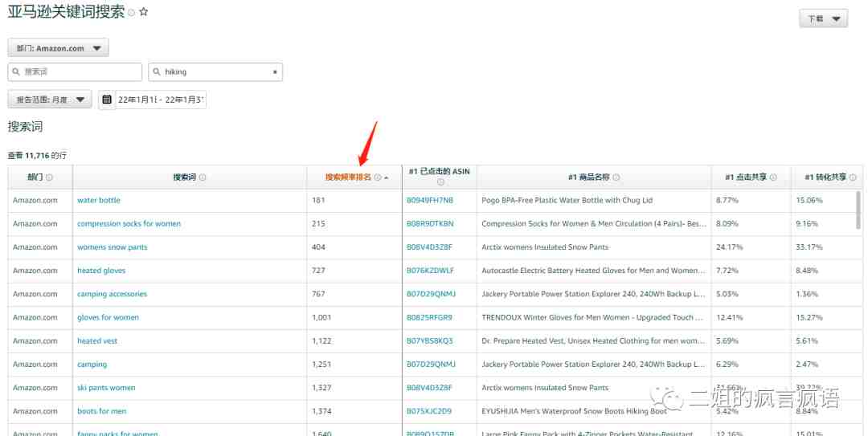Viewport: 868px width, 436px height.
Task: Click conversion share value 15.06%
Action: pyautogui.click(x=809, y=200)
